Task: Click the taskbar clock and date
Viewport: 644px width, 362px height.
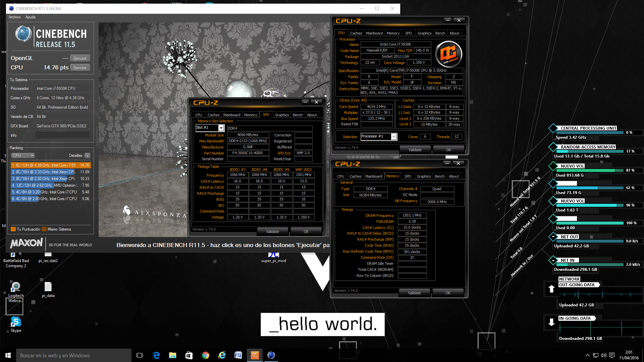Action: 629,355
